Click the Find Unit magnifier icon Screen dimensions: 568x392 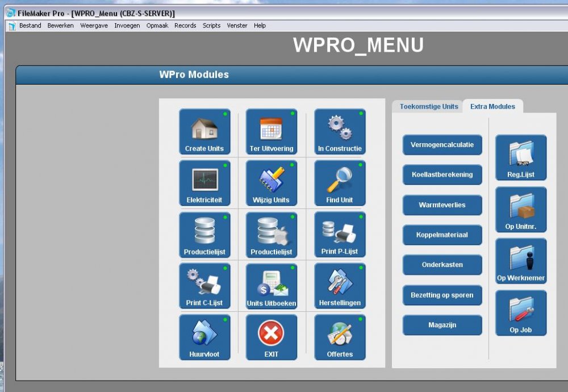[x=340, y=180]
